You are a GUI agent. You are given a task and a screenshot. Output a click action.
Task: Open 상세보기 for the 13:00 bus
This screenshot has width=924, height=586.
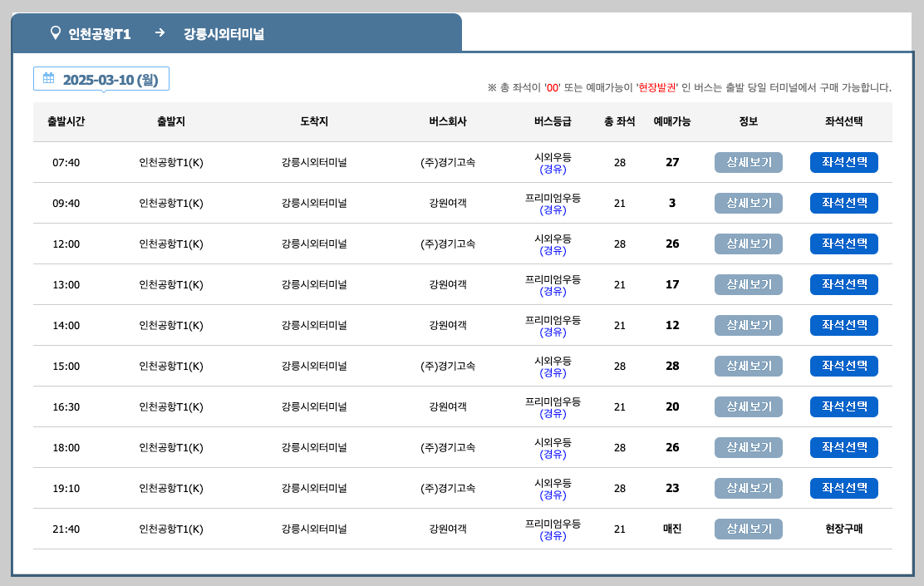749,284
